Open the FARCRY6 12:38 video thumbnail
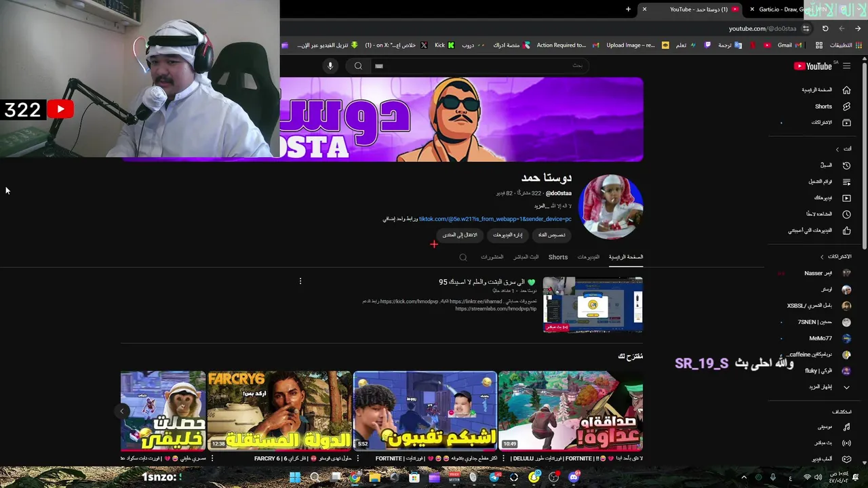The width and height of the screenshot is (868, 488). click(x=279, y=411)
